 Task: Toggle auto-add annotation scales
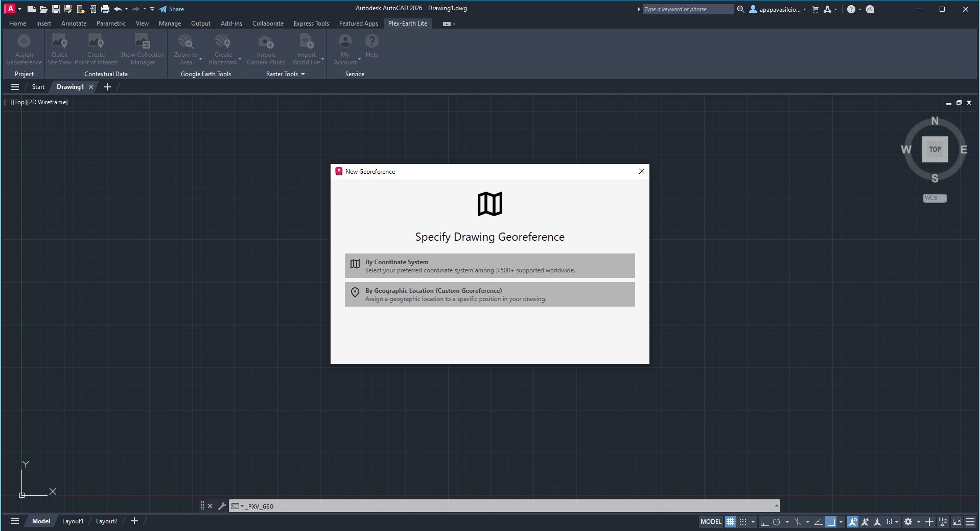tap(865, 522)
